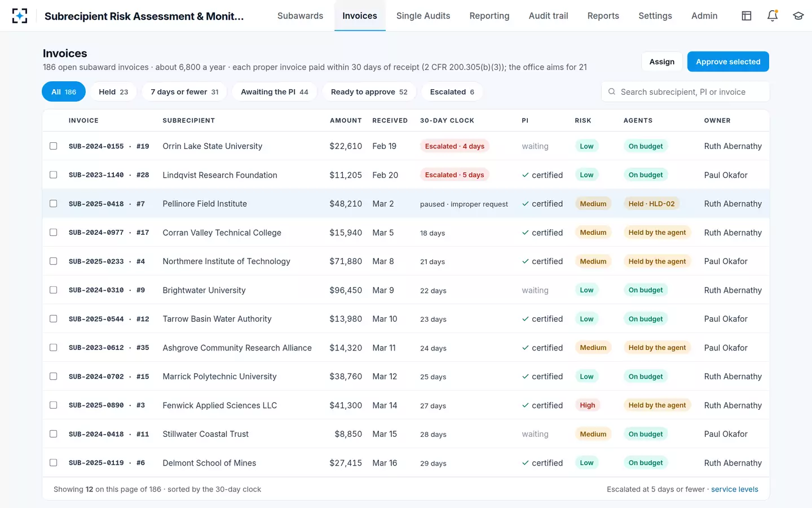Click the $96,450 amount cell

coord(346,290)
